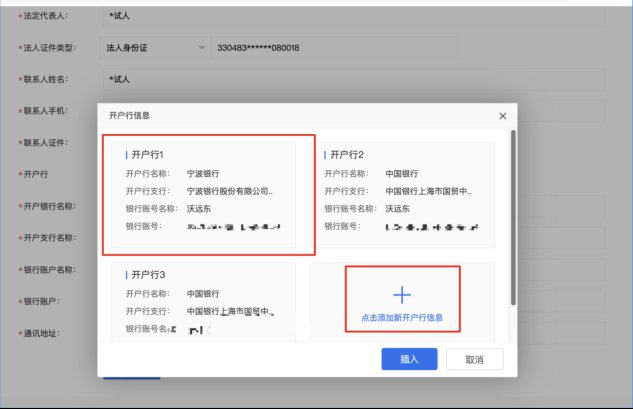The image size is (633, 409).
Task: Click the plus icon to add bank
Action: pyautogui.click(x=402, y=294)
